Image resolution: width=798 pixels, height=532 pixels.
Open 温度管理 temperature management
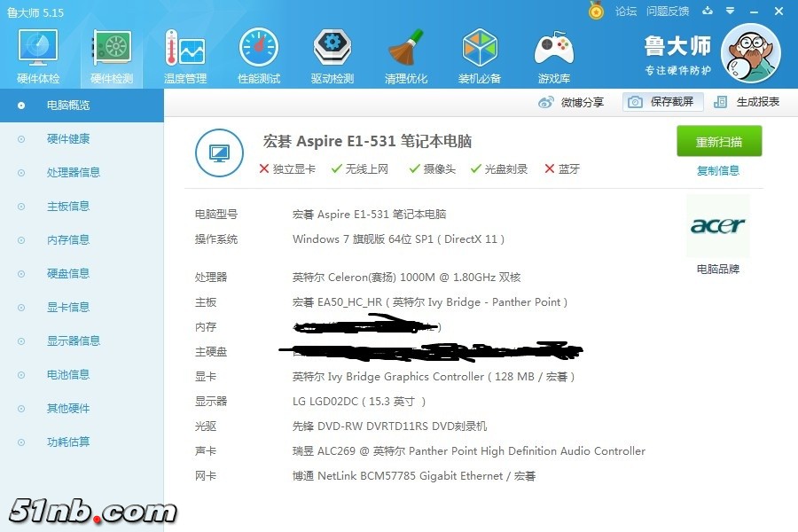coord(185,55)
